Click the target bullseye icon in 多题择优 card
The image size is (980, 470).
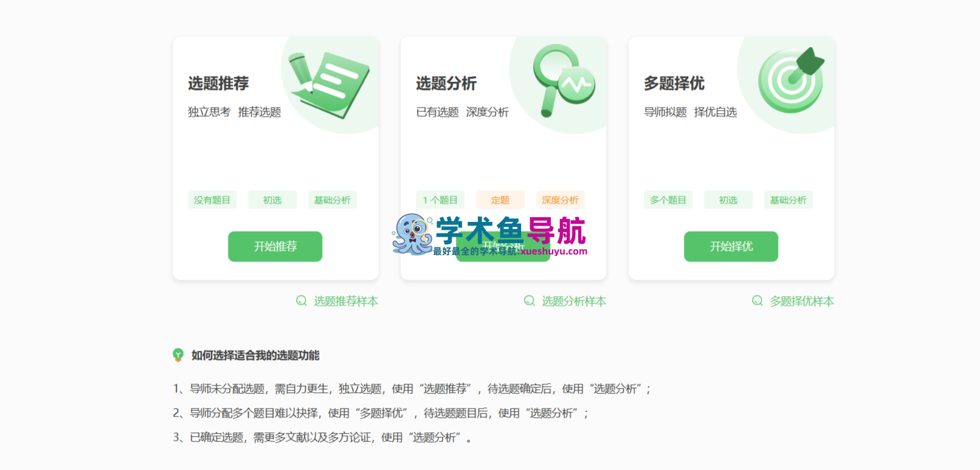click(790, 80)
